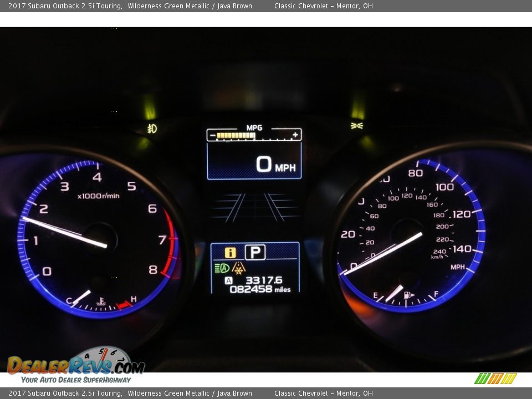Click the lane graphic in the center display
Screen dimensions: 532x399
coord(254,208)
